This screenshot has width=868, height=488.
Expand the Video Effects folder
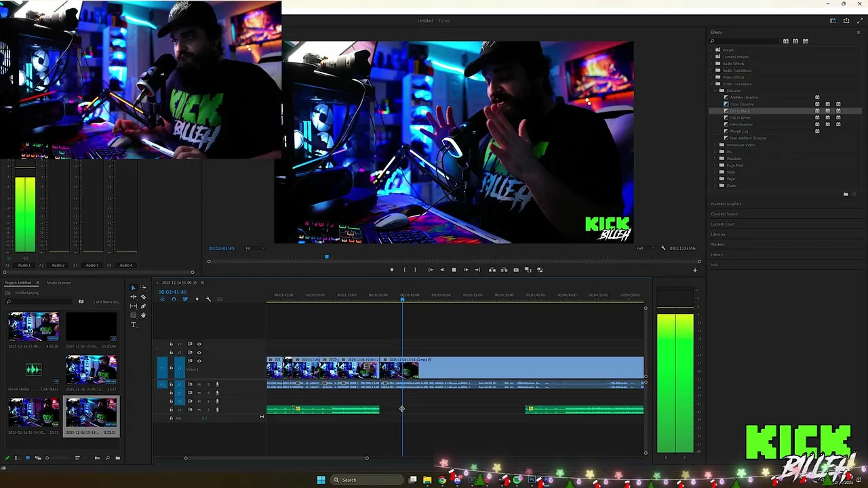click(x=711, y=77)
